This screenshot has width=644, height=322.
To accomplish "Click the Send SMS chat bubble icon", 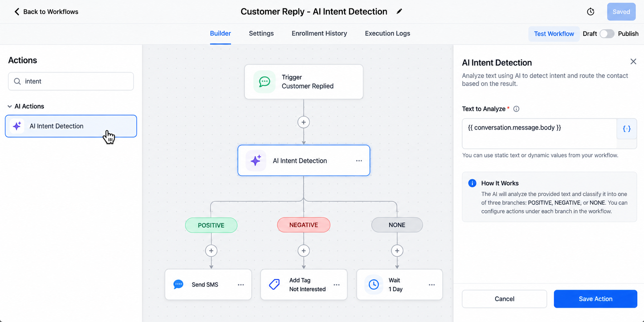I will click(178, 284).
